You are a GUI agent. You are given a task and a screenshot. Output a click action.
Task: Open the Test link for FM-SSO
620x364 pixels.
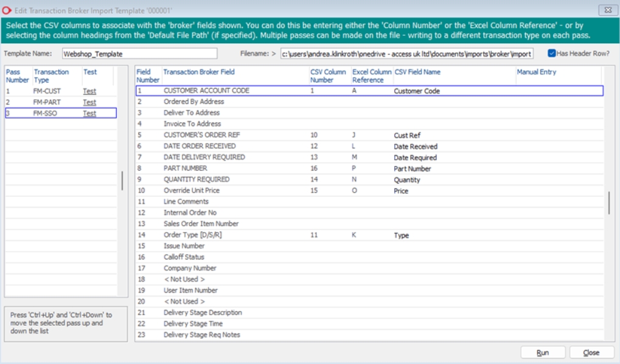(89, 113)
